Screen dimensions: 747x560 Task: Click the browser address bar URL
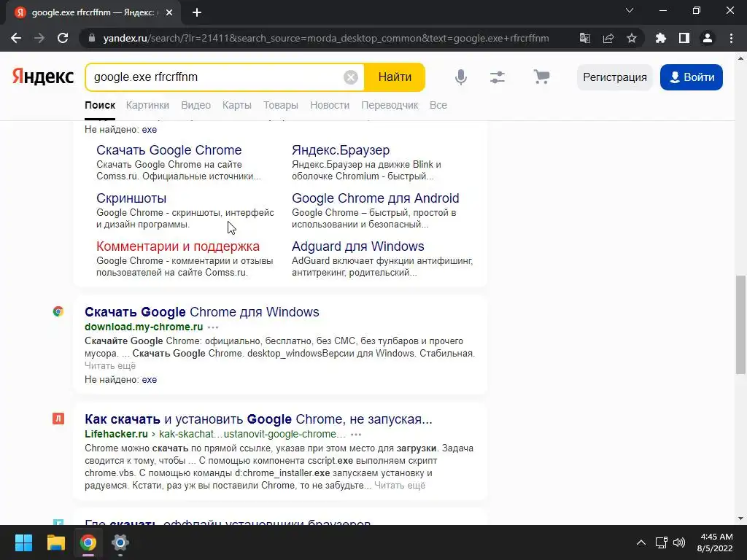326,38
